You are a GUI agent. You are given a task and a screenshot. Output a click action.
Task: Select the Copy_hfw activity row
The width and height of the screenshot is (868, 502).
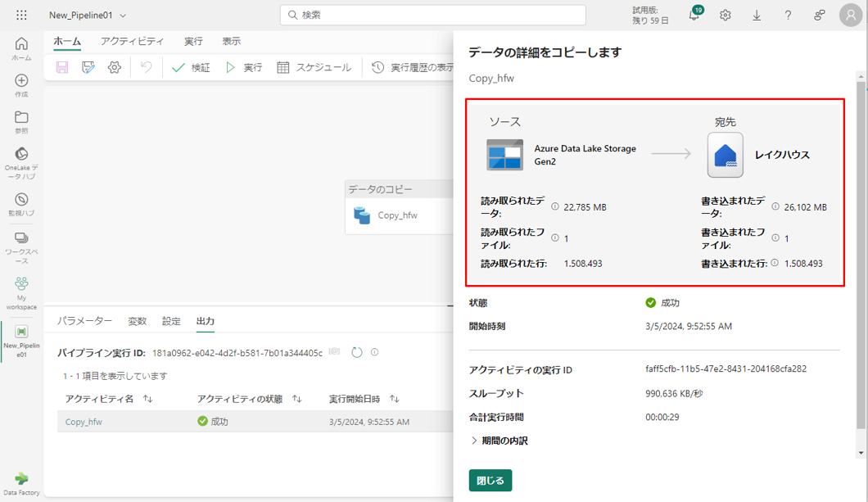(84, 422)
